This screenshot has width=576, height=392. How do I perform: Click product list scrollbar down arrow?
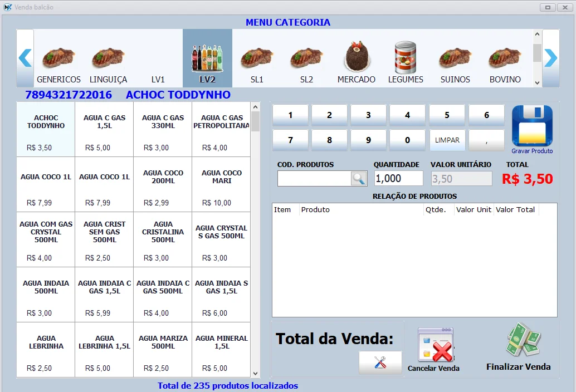255,373
